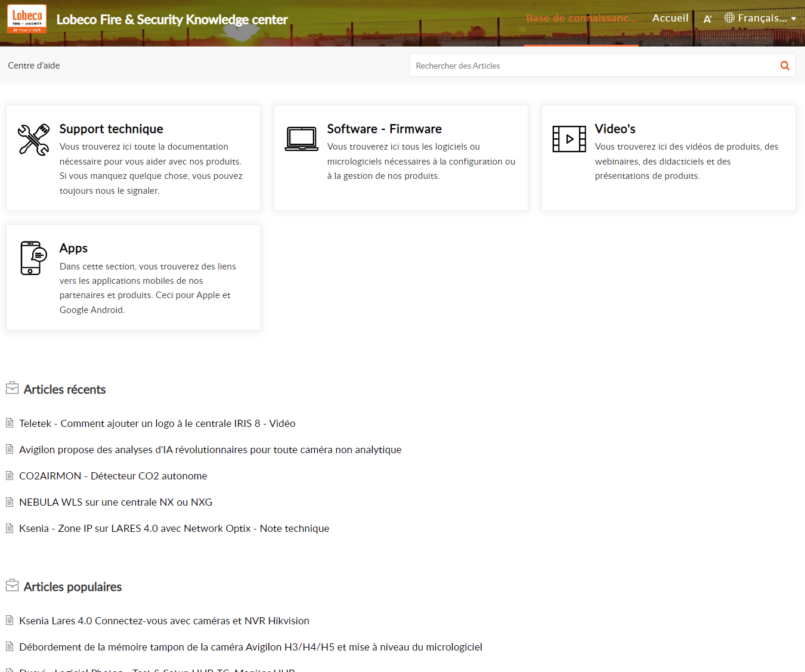Open the Support technique category title
The height and width of the screenshot is (672, 805).
click(112, 129)
